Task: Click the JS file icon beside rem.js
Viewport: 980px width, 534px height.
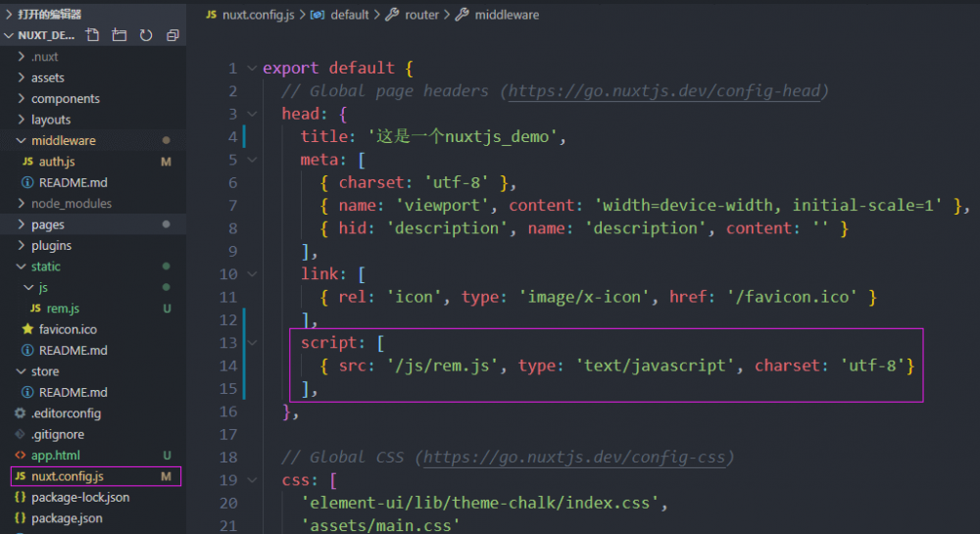Action: click(35, 308)
